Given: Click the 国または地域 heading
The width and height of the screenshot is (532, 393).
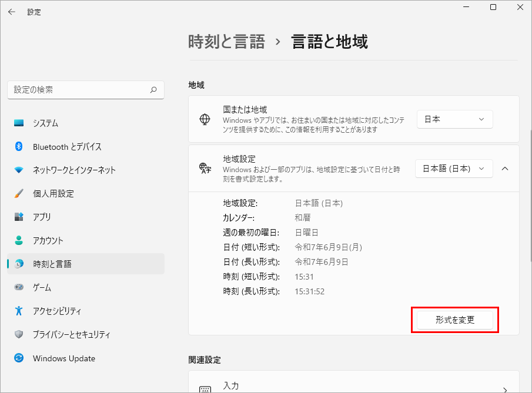Looking at the screenshot, I should tap(245, 109).
